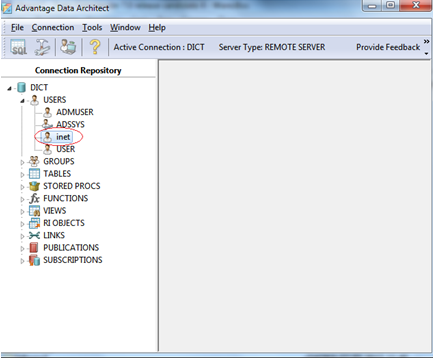Click the Server Type: REMOTE SERVER text
433x361 pixels.
[x=272, y=47]
